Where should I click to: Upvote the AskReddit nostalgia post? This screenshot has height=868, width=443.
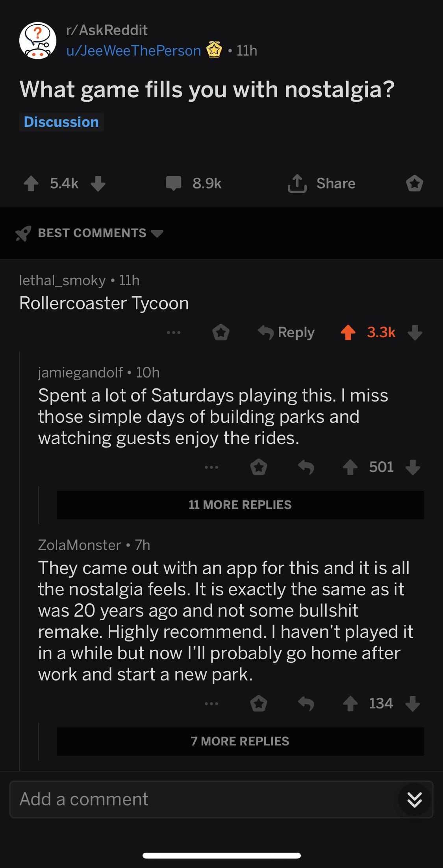[x=31, y=183]
